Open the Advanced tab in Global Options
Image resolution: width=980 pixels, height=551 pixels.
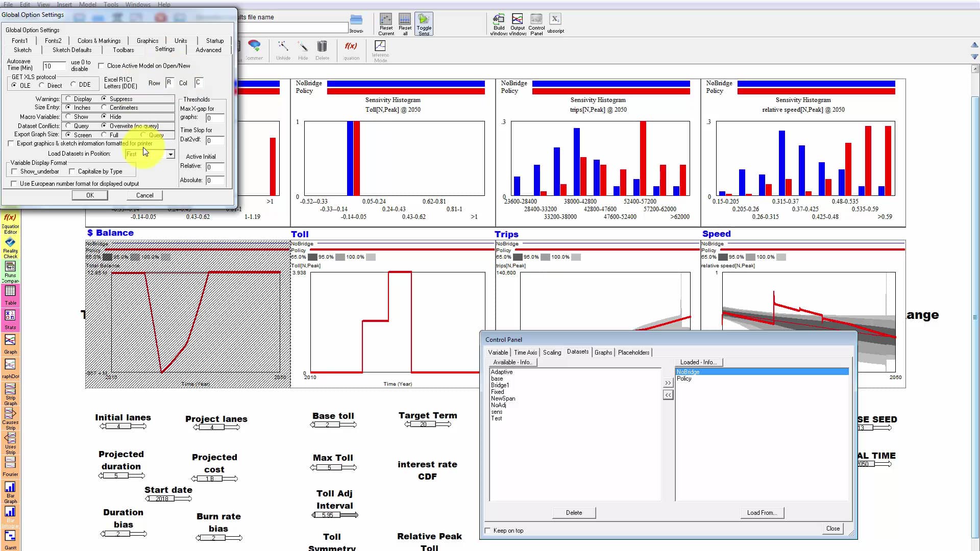point(208,49)
